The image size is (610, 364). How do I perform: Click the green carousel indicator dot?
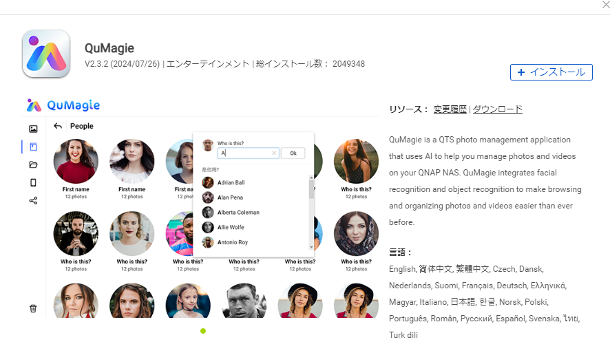pos(203,331)
